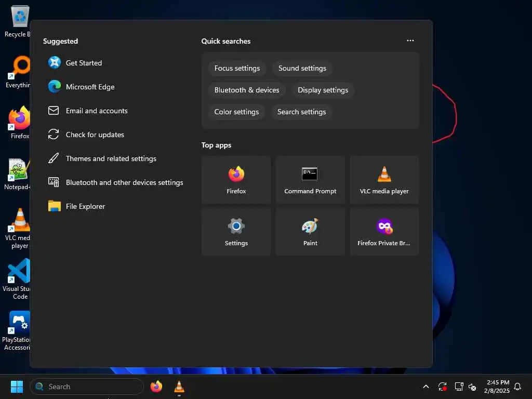Select Bluetooth & devices quick search
The height and width of the screenshot is (399, 532).
click(247, 90)
